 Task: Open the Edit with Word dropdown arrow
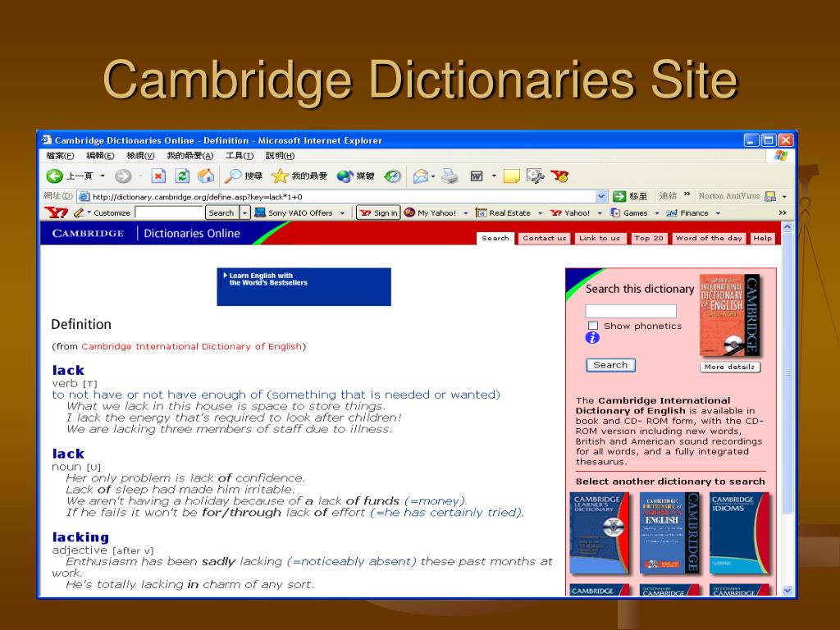[494, 176]
